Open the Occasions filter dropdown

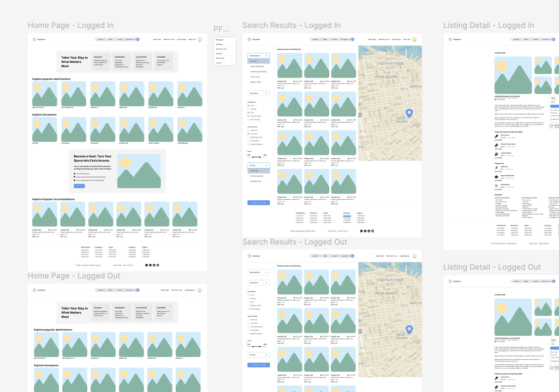[x=266, y=93]
